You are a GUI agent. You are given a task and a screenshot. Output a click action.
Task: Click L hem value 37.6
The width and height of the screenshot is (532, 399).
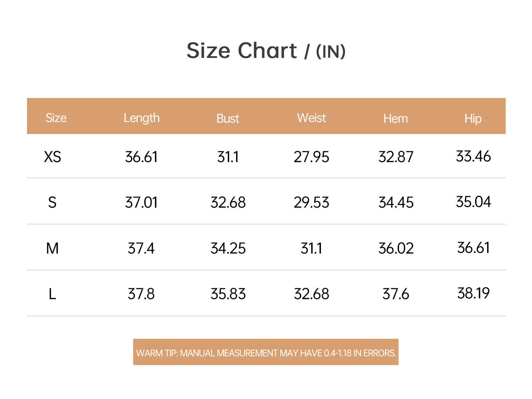pos(396,294)
